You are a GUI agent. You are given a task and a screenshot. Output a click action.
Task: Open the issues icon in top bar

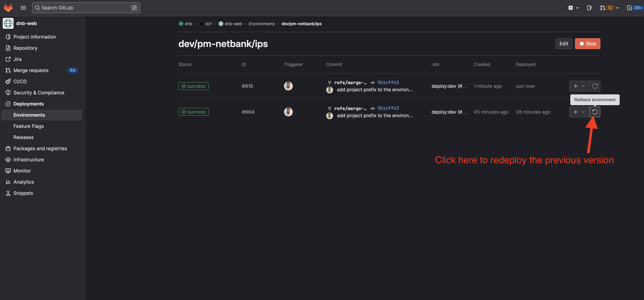(x=589, y=8)
